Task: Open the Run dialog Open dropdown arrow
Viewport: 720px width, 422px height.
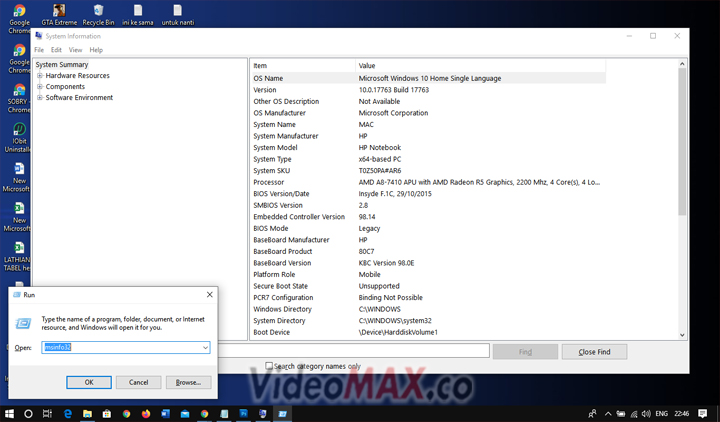Action: [x=205, y=348]
